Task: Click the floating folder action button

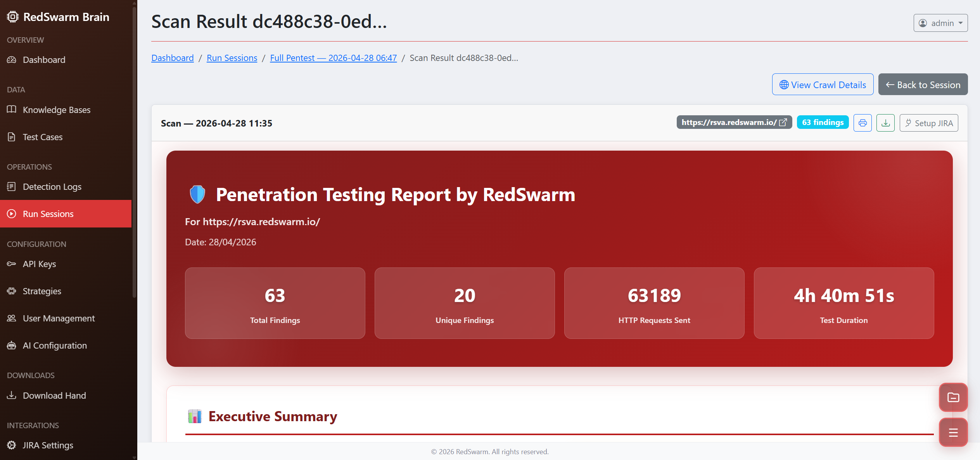Action: click(x=953, y=397)
